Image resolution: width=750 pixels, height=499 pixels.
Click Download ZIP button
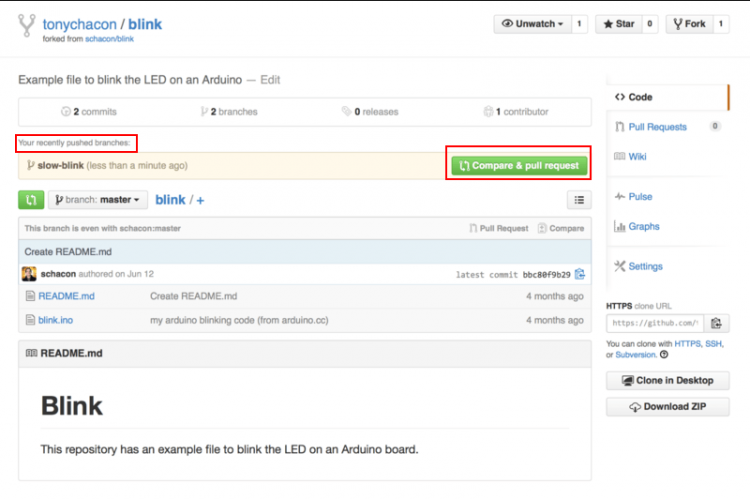[668, 407]
